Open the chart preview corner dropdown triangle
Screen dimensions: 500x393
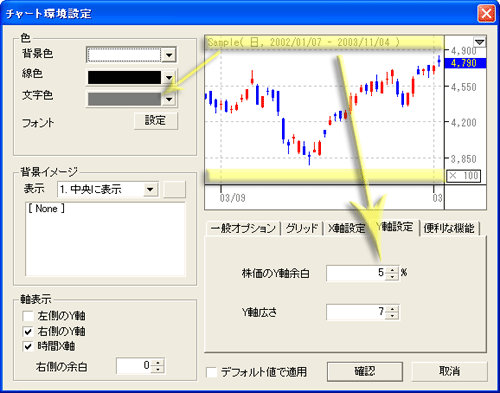(x=480, y=42)
